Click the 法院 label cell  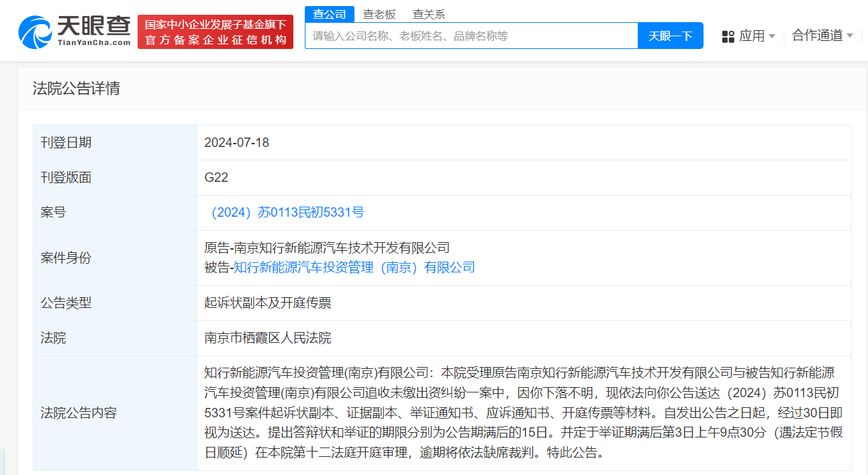115,338
